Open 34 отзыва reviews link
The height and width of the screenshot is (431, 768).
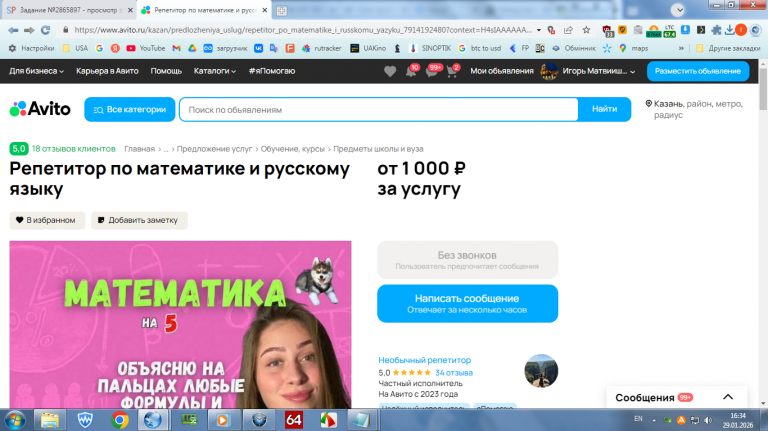coord(454,373)
